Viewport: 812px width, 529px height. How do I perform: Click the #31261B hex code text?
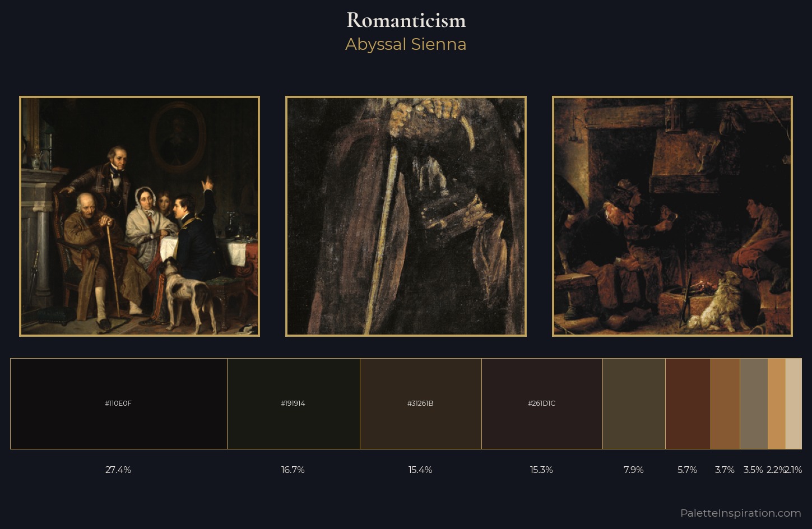(420, 403)
